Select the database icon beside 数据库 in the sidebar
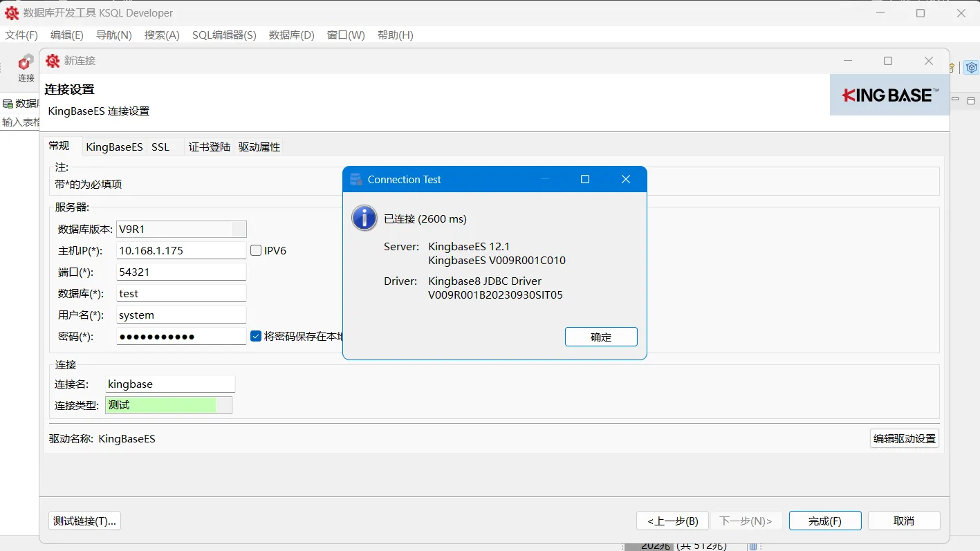The height and width of the screenshot is (551, 980). [x=8, y=103]
